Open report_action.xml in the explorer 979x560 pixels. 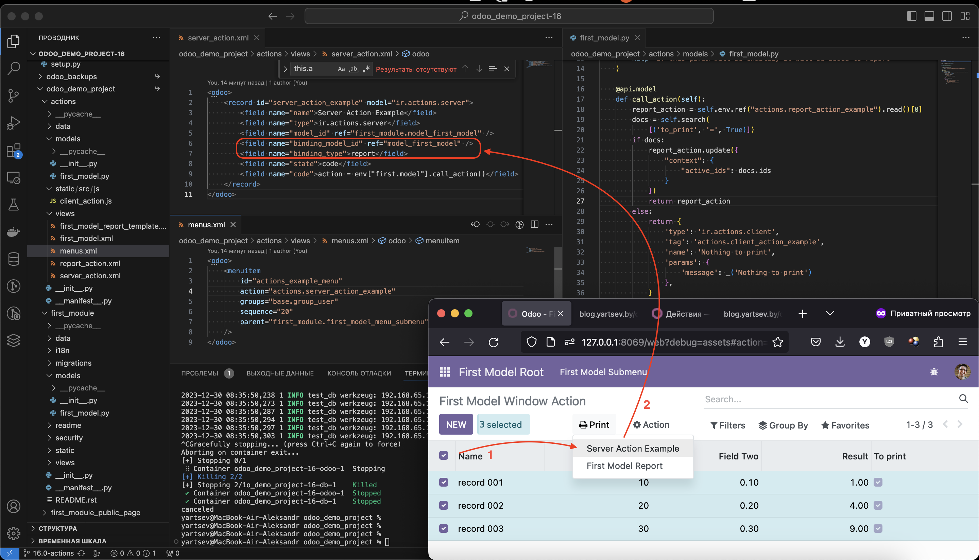90,263
